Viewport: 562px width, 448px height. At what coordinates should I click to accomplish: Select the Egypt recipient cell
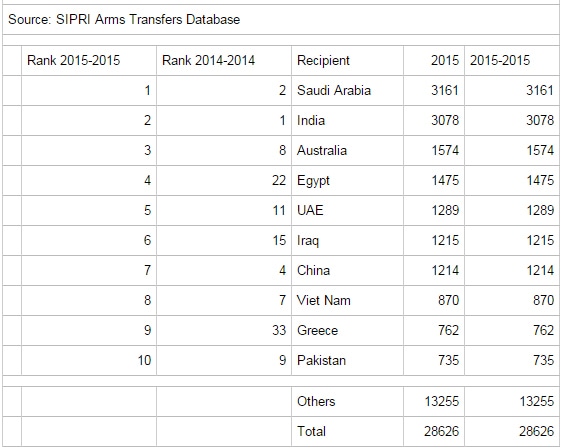[x=347, y=181]
